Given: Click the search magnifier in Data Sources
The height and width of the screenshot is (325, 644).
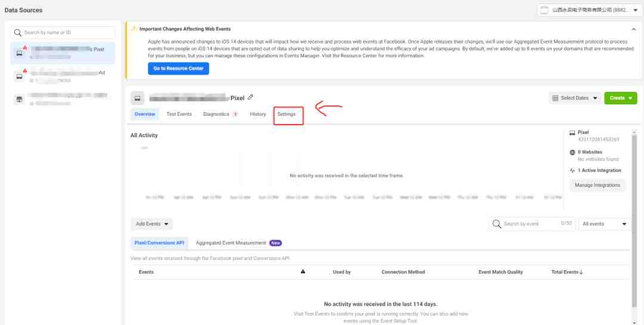Looking at the screenshot, I should 18,32.
